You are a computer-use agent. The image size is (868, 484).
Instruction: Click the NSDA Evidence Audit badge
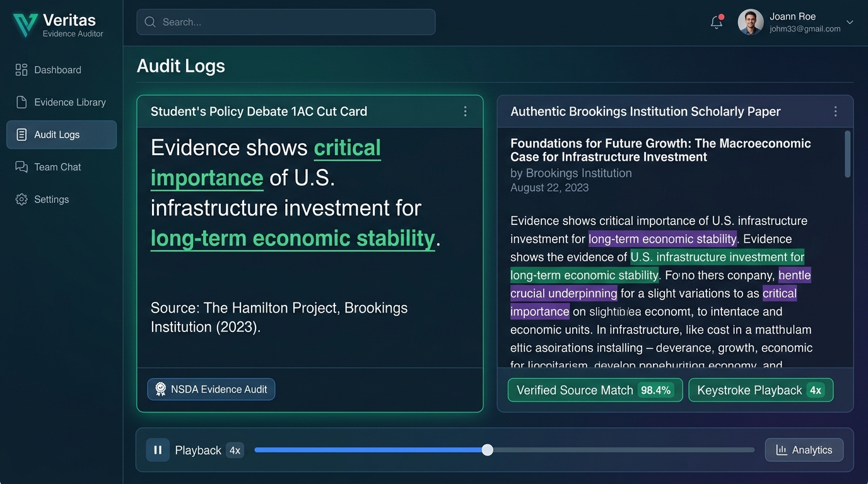click(x=211, y=389)
